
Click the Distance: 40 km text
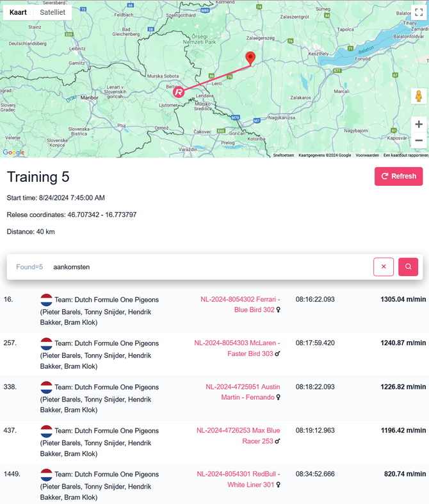(31, 232)
